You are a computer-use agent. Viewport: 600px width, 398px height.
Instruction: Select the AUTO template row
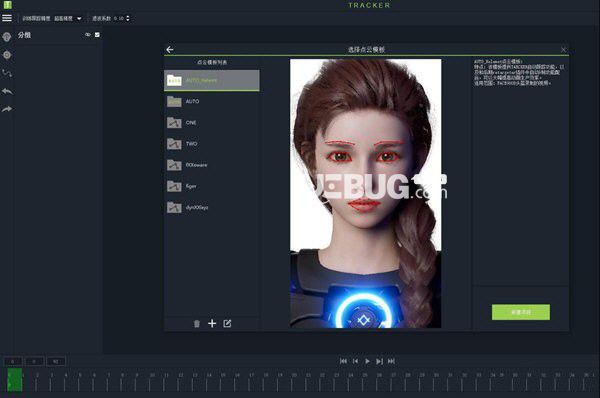212,101
